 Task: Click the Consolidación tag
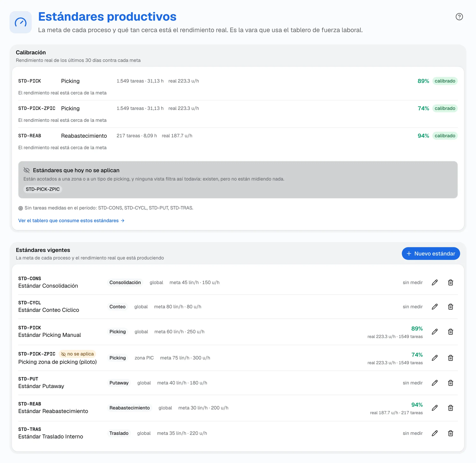tap(125, 282)
